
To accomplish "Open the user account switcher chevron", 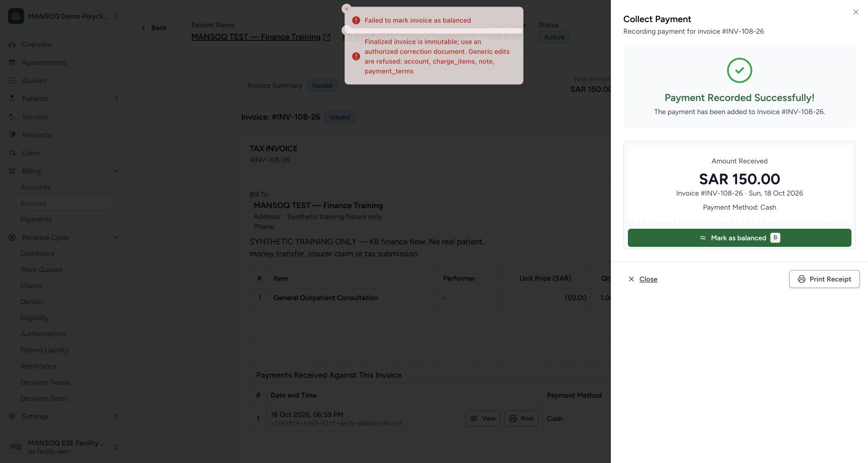I will tap(117, 447).
